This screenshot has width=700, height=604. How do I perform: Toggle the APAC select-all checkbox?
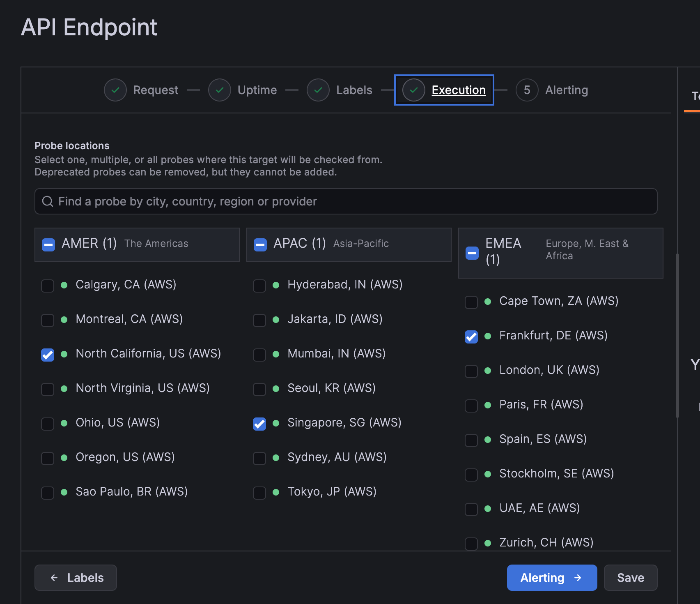pos(259,244)
